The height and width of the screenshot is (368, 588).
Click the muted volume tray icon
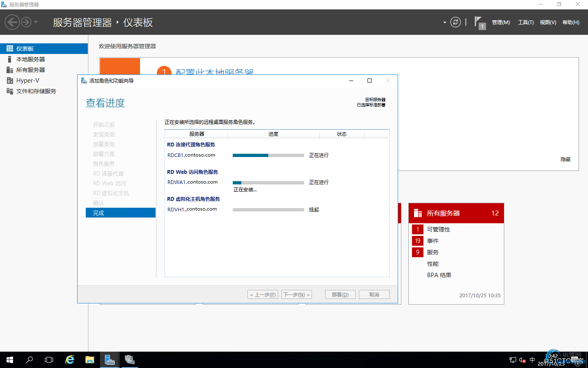coord(523,360)
